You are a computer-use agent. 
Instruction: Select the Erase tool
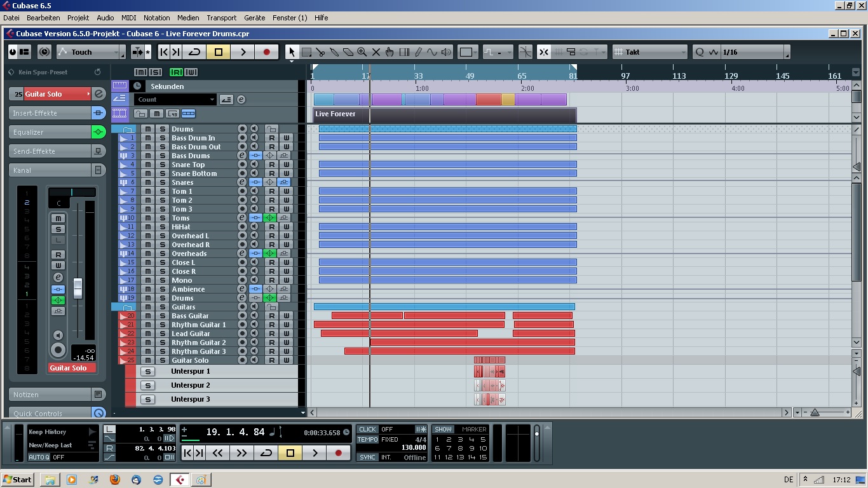coord(348,52)
